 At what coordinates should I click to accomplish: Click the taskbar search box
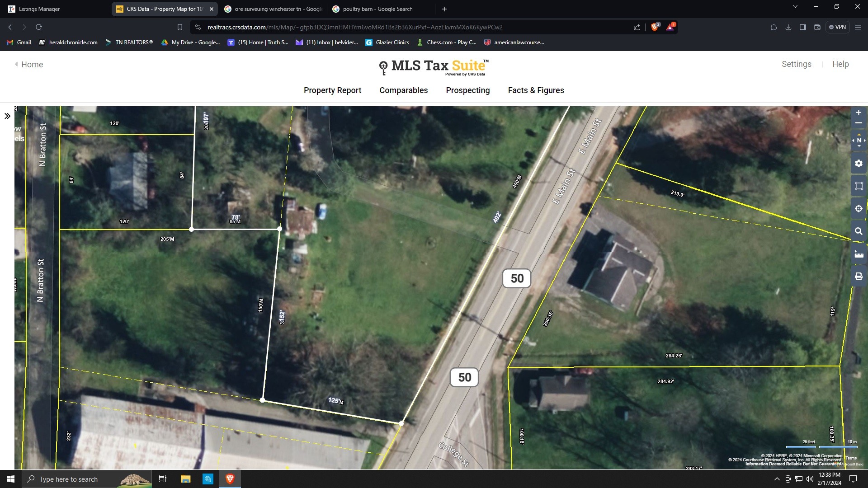point(87,479)
